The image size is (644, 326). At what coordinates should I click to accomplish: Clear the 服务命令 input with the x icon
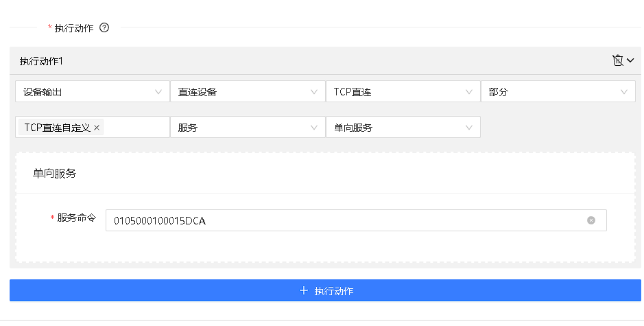click(591, 220)
